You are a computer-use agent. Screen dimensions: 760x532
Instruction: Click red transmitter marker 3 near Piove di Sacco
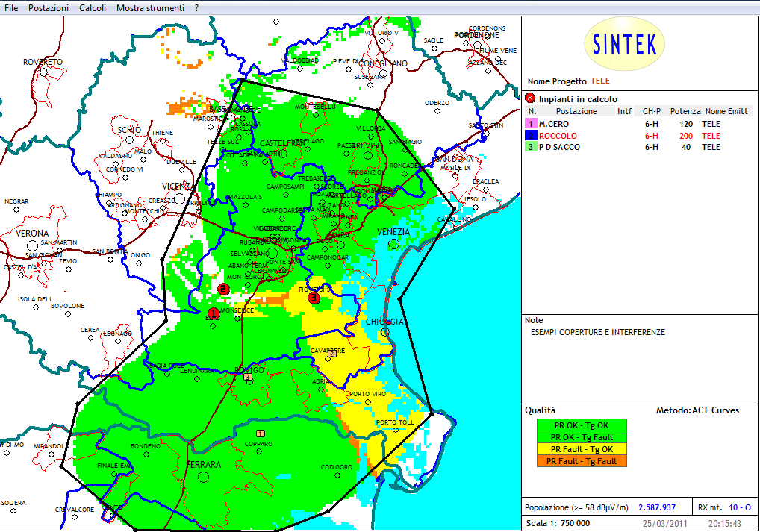tap(314, 298)
